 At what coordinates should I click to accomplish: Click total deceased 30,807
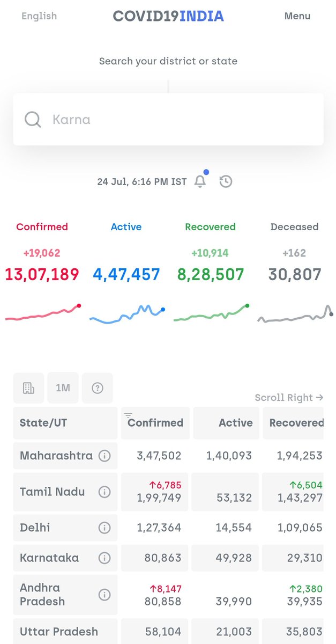(295, 275)
